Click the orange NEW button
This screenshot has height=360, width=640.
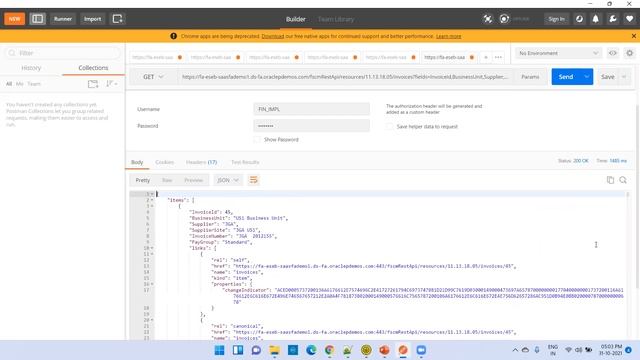[15, 19]
